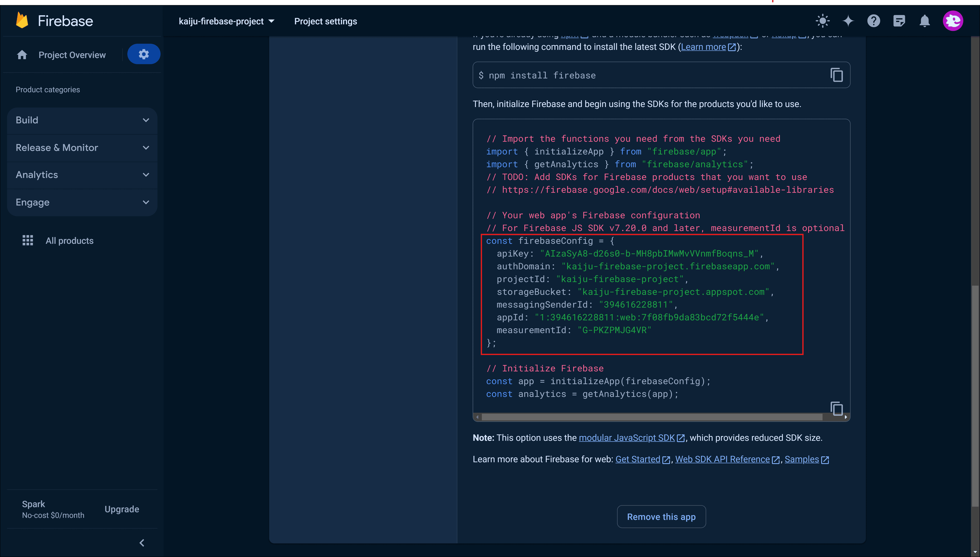Click the authDomain value string
The image size is (980, 557).
pos(668,266)
